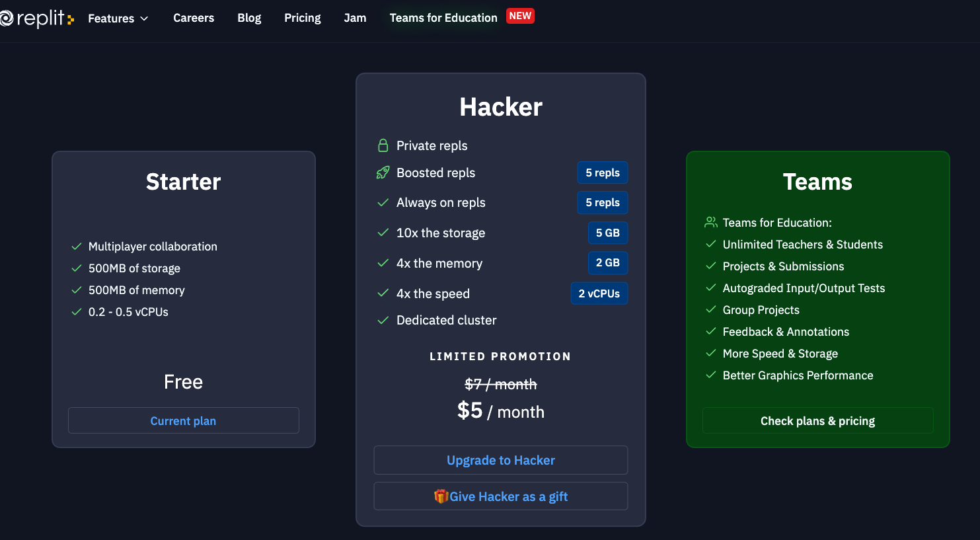Image resolution: width=980 pixels, height=540 pixels.
Task: Click the Dedicated cluster text
Action: pyautogui.click(x=447, y=320)
